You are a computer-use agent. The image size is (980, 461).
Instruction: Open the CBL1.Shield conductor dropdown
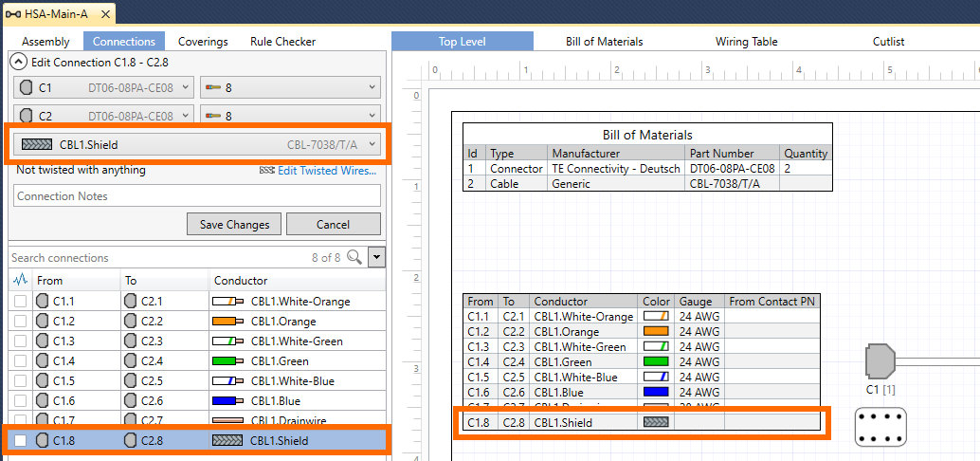[197, 144]
